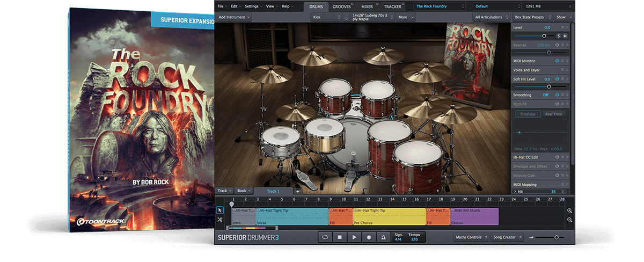The height and width of the screenshot is (262, 644).
Task: Open All Articulations dropdown
Action: click(491, 17)
